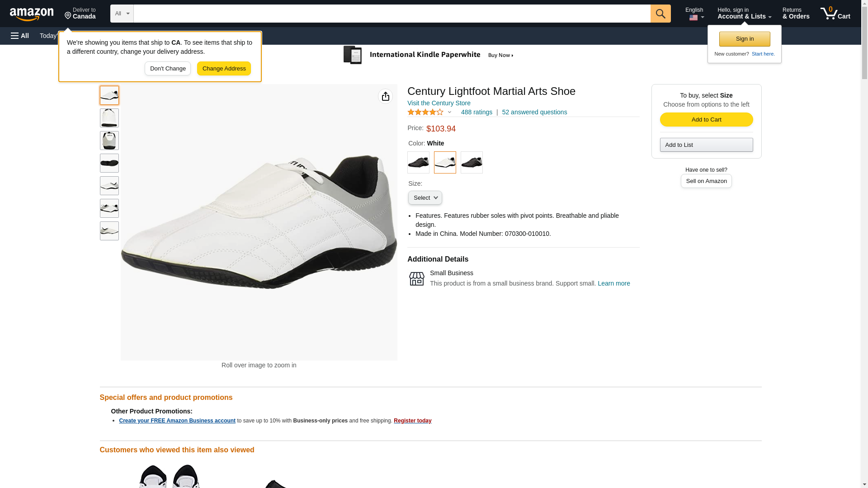The width and height of the screenshot is (868, 488).
Task: Click the share icon on product image
Action: (385, 96)
